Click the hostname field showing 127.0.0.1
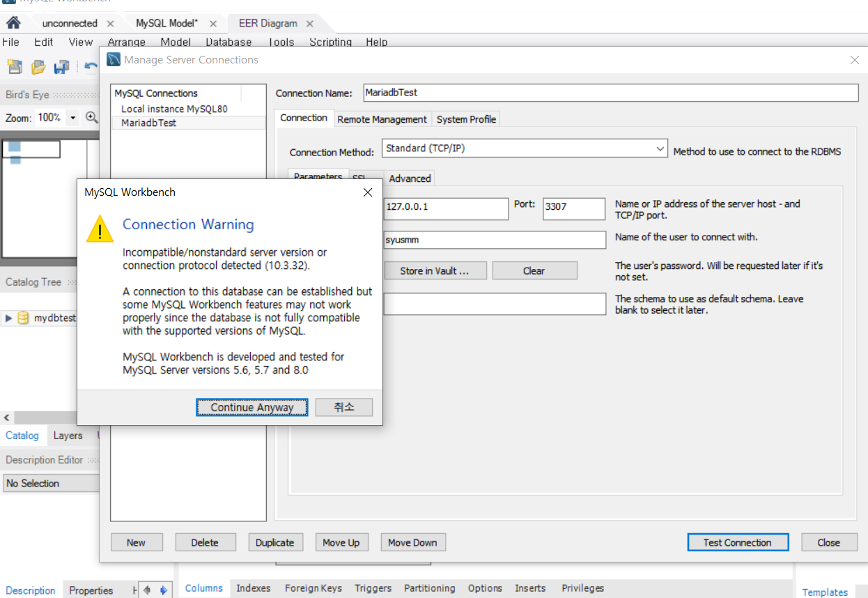The image size is (868, 598). click(x=446, y=208)
